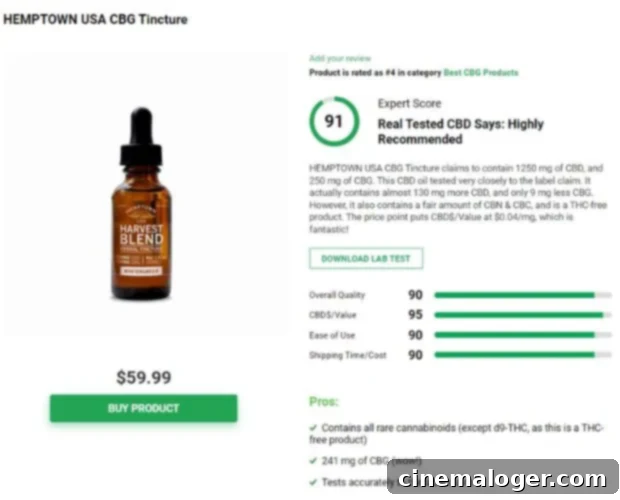
Task: Click the $59.99 price text
Action: point(144,377)
